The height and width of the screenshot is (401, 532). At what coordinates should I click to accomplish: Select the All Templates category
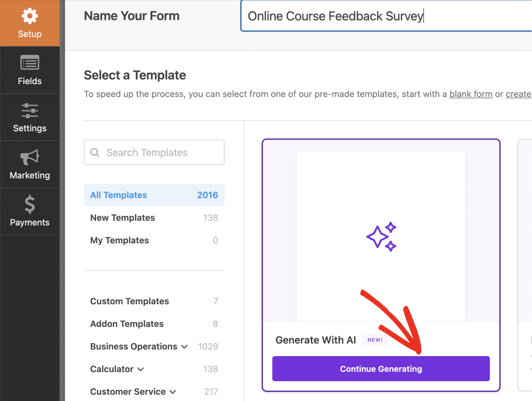154,195
